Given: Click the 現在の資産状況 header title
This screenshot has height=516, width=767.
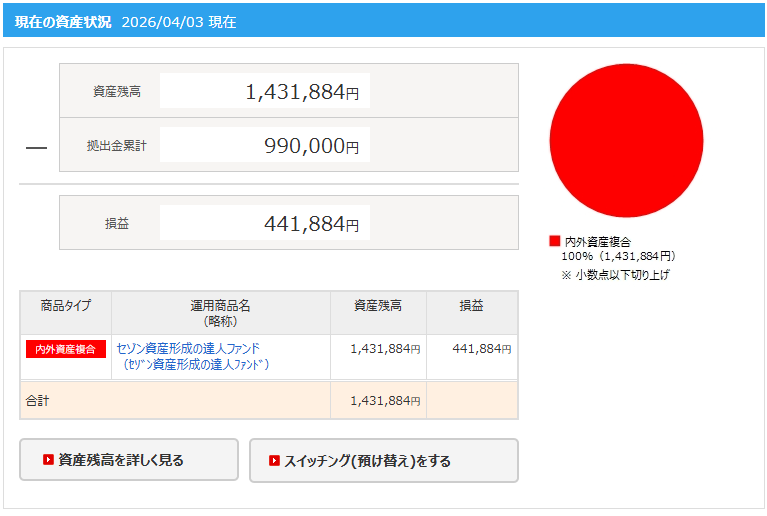Looking at the screenshot, I should (63, 21).
